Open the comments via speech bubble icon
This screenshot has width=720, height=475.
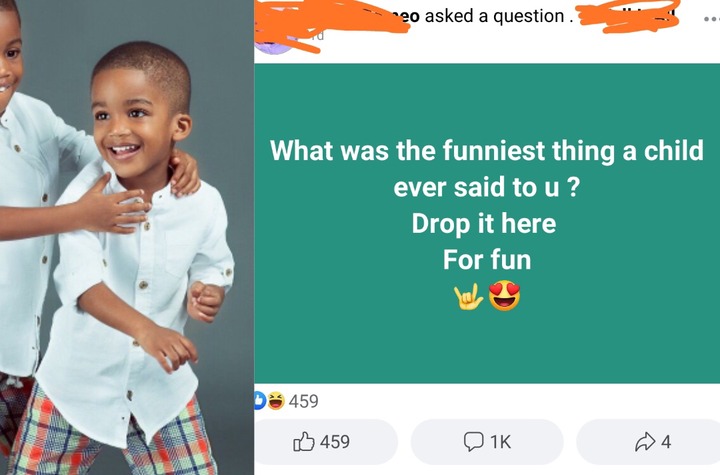click(473, 441)
